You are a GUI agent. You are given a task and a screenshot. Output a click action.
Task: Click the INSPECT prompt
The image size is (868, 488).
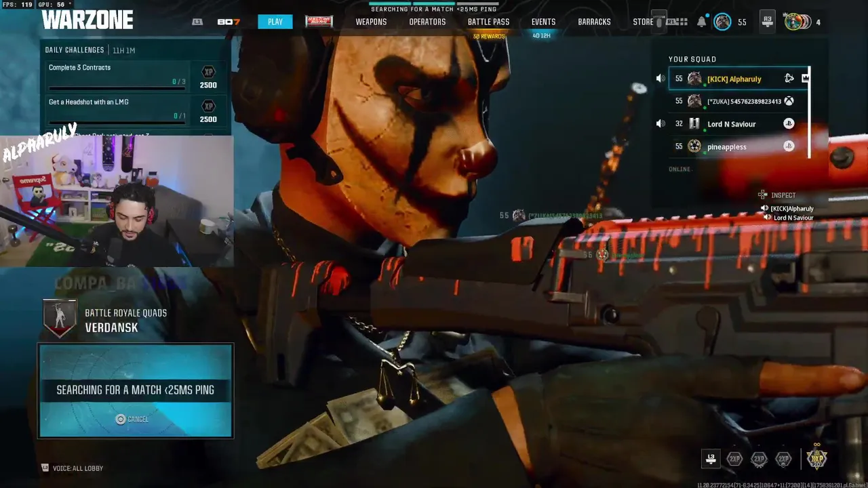pos(777,195)
